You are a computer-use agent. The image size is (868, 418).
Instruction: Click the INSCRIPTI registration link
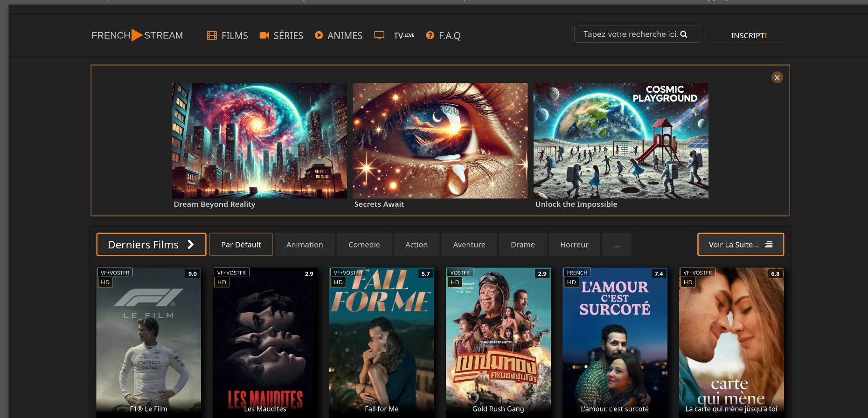point(749,35)
